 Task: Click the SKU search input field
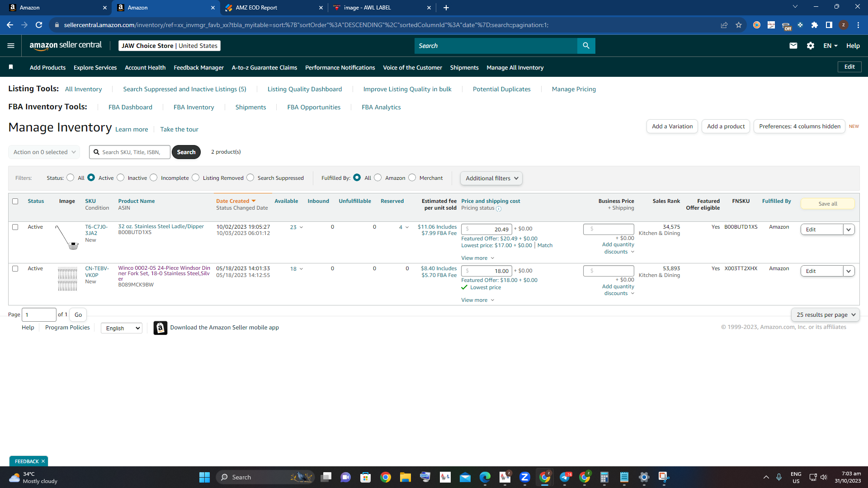[130, 152]
